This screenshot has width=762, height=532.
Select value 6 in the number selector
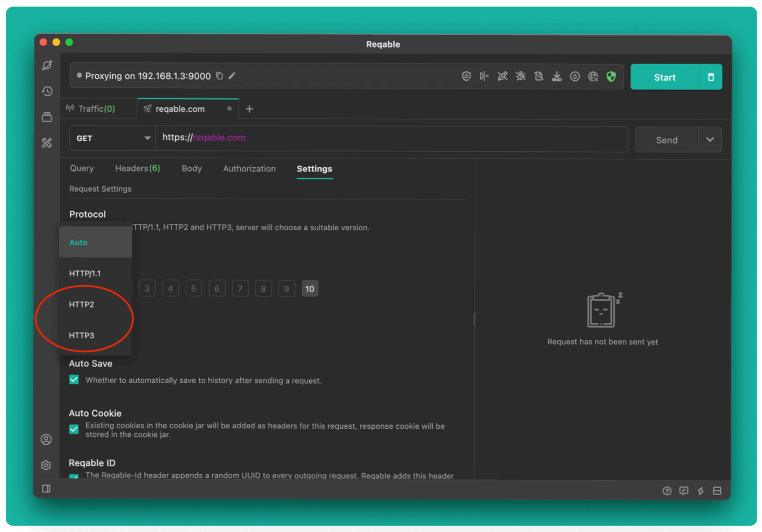[217, 288]
